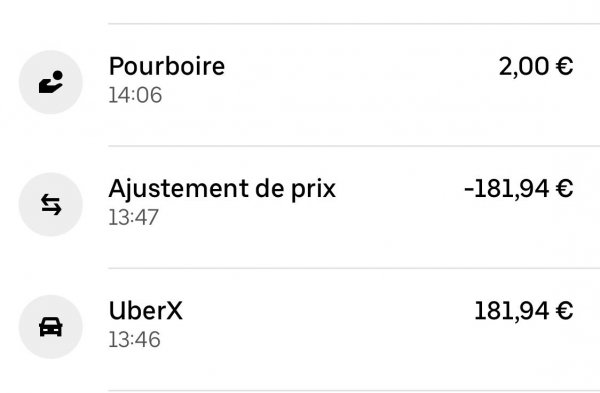Click empty space between UberX and its fare
This screenshot has width=600, height=393.
tap(329, 311)
